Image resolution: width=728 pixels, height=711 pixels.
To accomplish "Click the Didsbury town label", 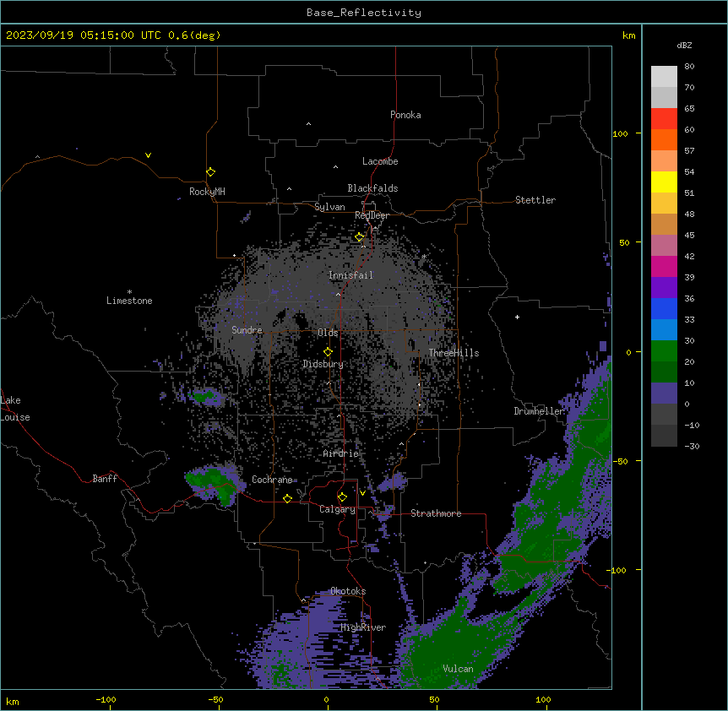I will pos(323,364).
